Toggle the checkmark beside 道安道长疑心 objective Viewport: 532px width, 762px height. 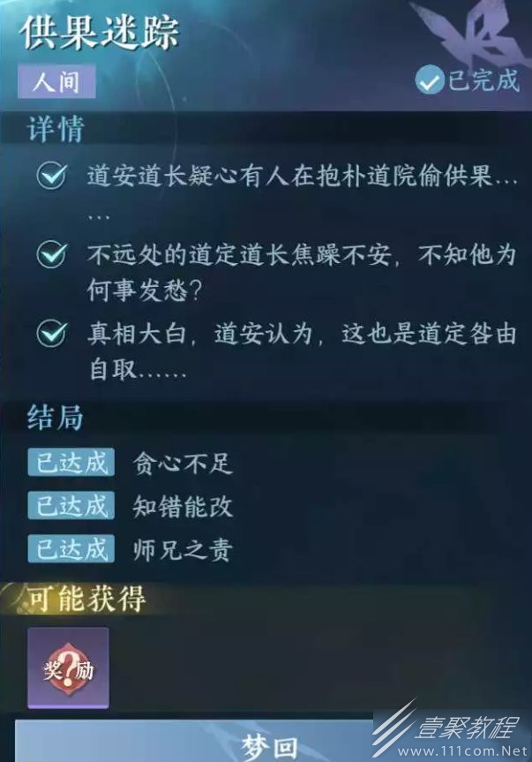pos(52,175)
